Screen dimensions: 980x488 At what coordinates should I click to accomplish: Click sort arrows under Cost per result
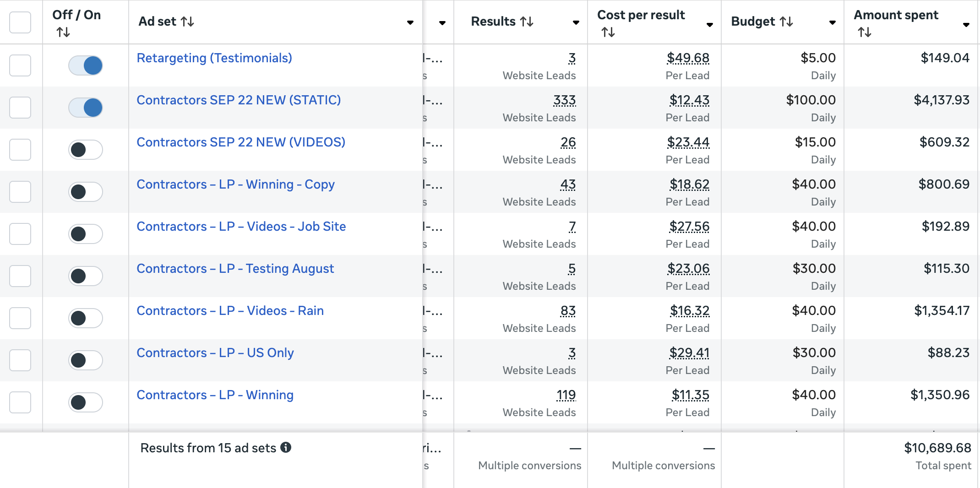(608, 32)
